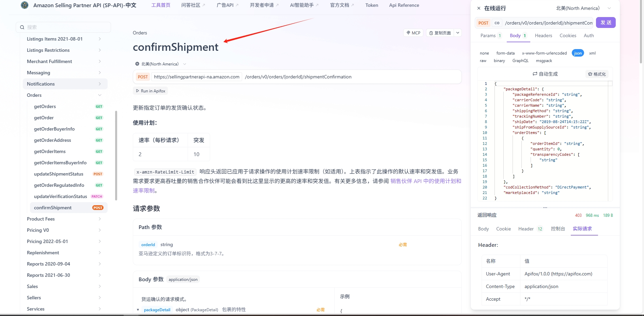Click the 搜索 search field
This screenshot has width=644, height=316.
63,27
